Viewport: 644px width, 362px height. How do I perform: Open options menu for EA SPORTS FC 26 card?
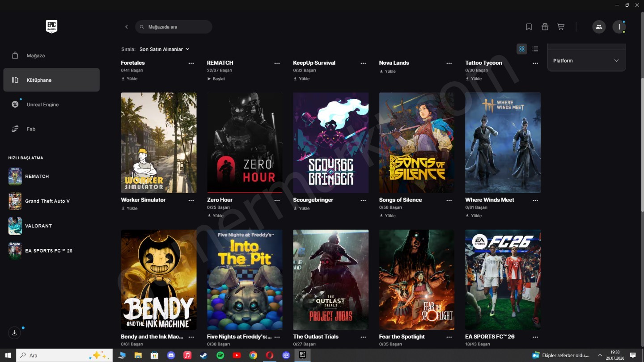click(535, 337)
